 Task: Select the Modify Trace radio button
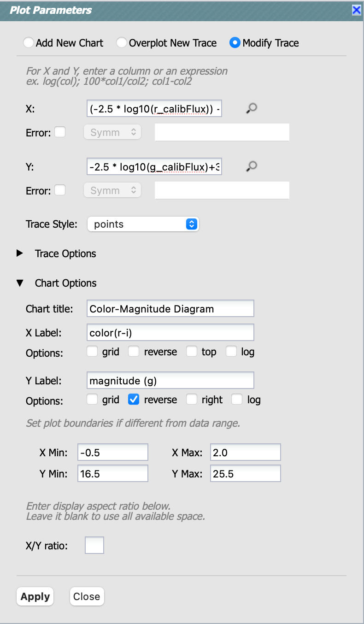tap(235, 43)
